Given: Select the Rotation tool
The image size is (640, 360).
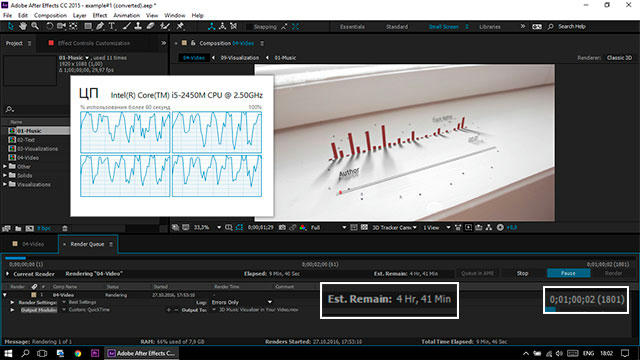Looking at the screenshot, I should [x=49, y=26].
